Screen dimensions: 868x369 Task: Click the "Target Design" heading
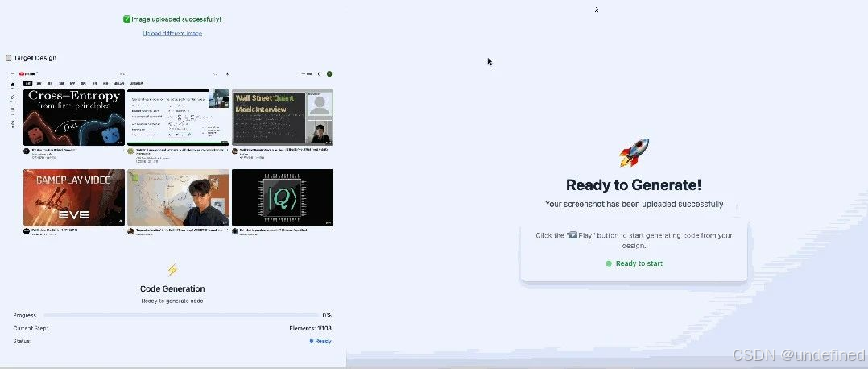coord(35,58)
